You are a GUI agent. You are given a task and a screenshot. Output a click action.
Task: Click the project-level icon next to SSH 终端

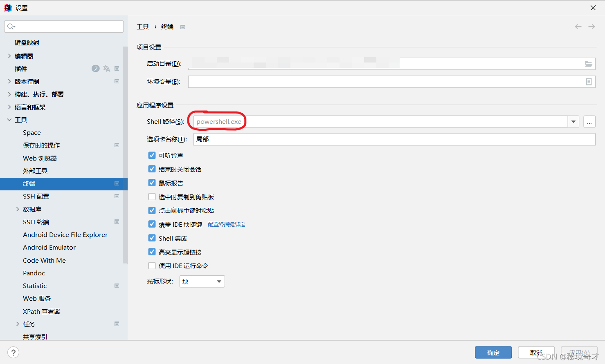[117, 222]
